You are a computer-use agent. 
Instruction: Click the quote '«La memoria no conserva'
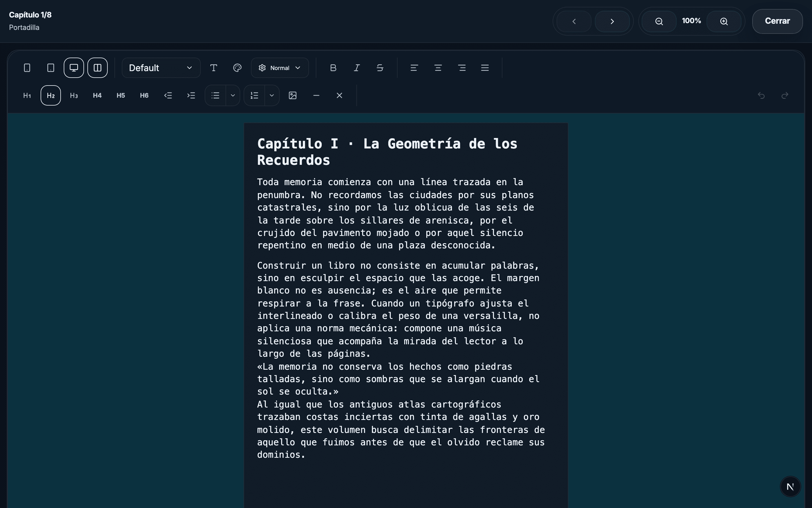[398, 379]
